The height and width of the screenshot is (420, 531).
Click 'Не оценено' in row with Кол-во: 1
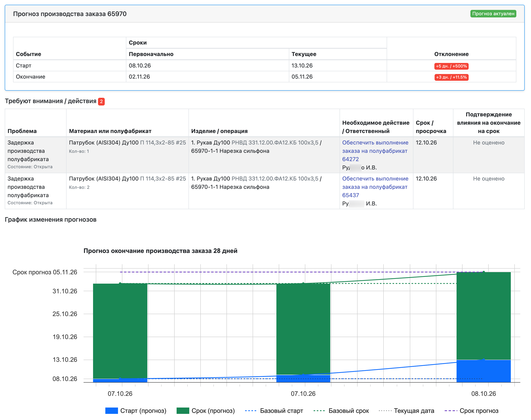point(488,142)
